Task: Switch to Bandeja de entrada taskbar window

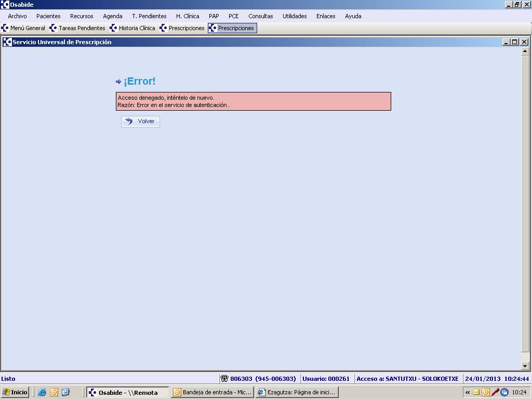Action: 212,392
